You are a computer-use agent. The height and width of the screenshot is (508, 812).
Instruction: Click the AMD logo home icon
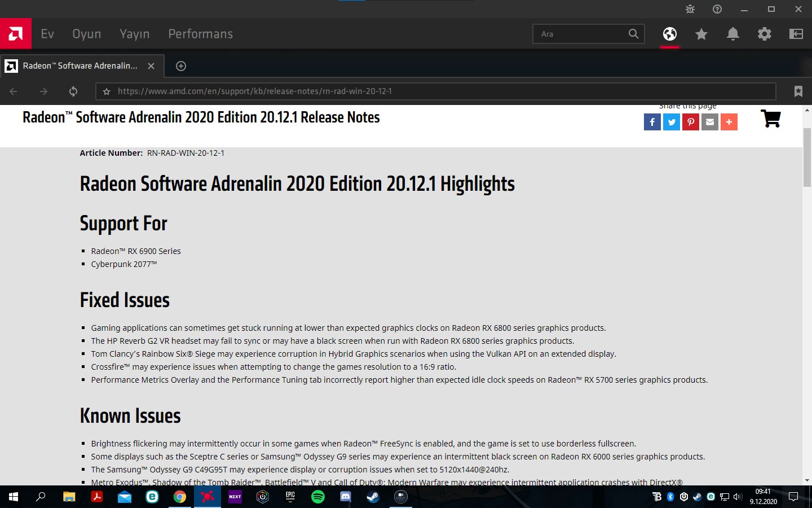point(16,34)
